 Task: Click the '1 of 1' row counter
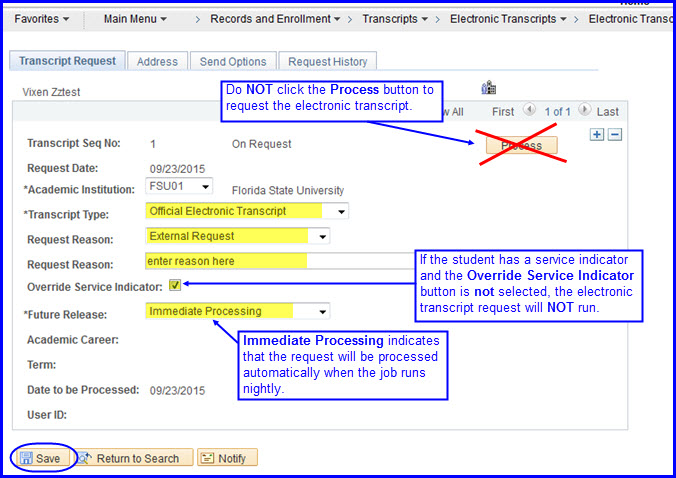pyautogui.click(x=557, y=112)
